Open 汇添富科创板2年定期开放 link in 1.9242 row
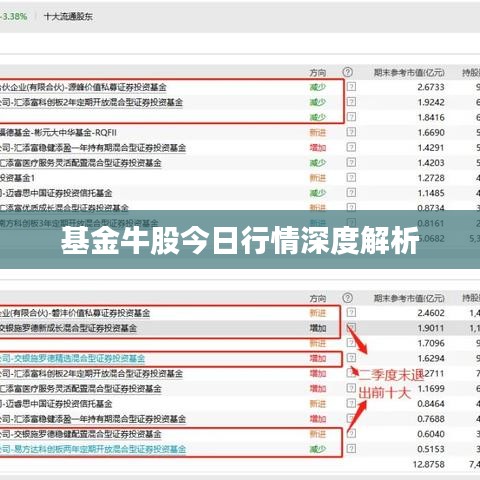Screen dimensions: 480x480 pos(91,102)
